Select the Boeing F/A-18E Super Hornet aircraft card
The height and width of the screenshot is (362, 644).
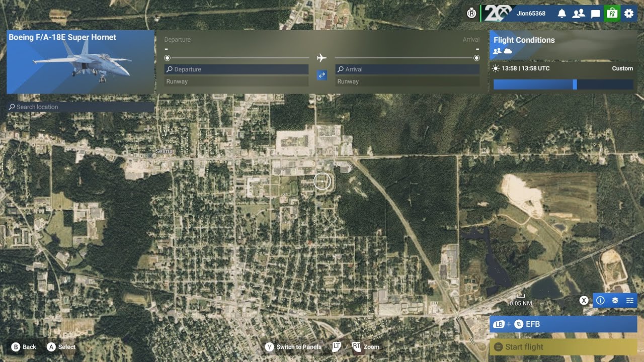click(x=80, y=62)
